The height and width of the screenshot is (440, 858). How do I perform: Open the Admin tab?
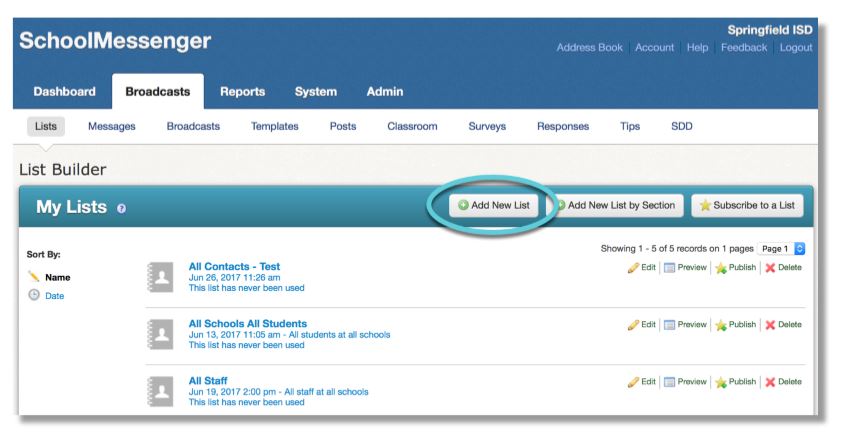(x=385, y=91)
